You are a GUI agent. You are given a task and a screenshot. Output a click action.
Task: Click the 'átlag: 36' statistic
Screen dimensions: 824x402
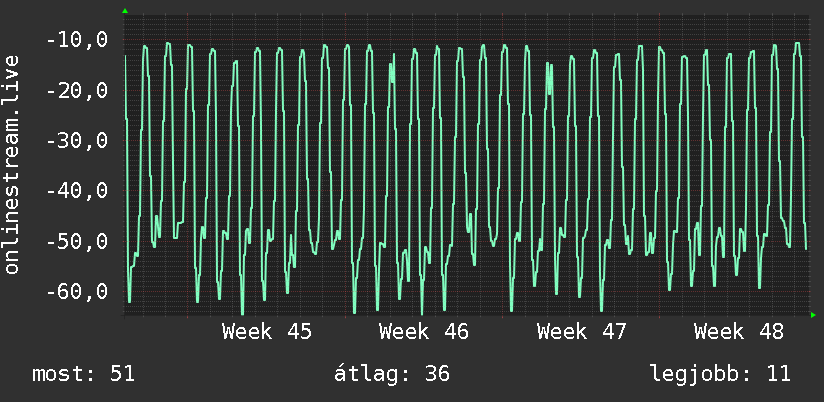coord(392,374)
